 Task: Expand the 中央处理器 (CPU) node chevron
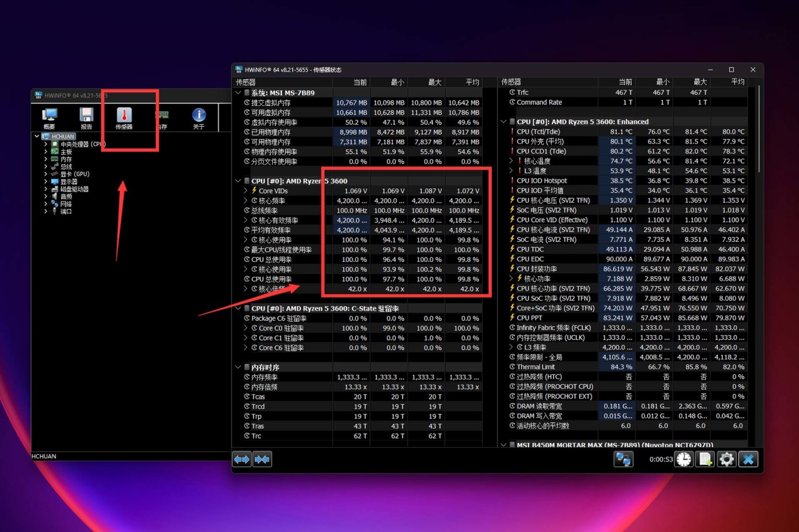point(46,144)
